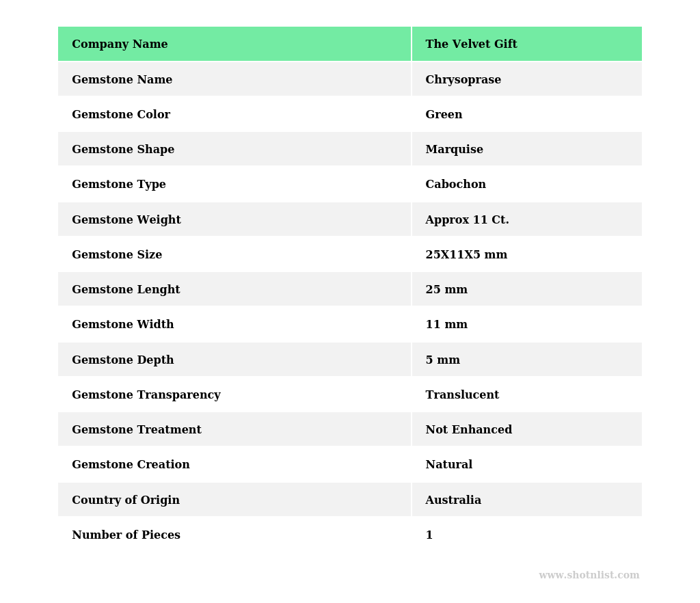Click the Translucent transparency value
This screenshot has height=603, width=700.
pos(462,395)
